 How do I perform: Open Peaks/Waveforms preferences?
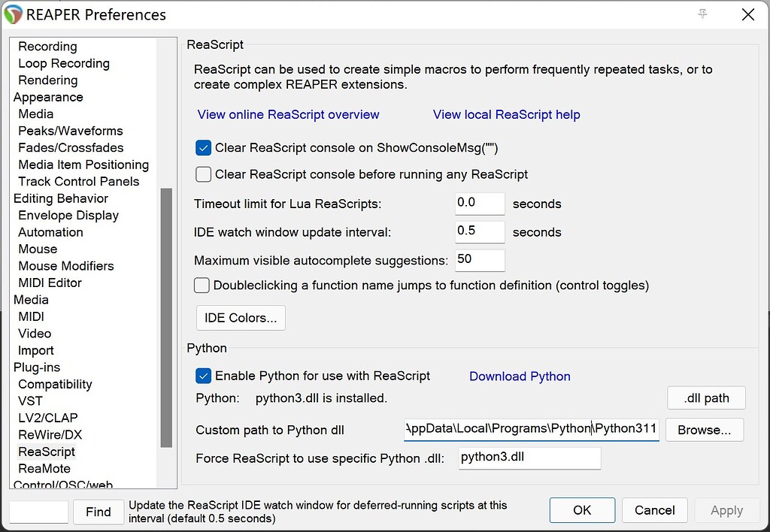(71, 131)
